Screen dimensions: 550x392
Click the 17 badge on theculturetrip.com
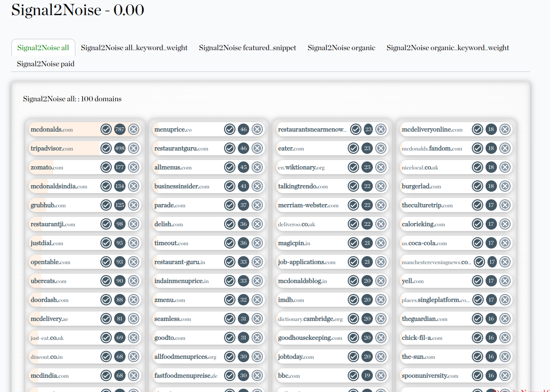[x=491, y=205]
